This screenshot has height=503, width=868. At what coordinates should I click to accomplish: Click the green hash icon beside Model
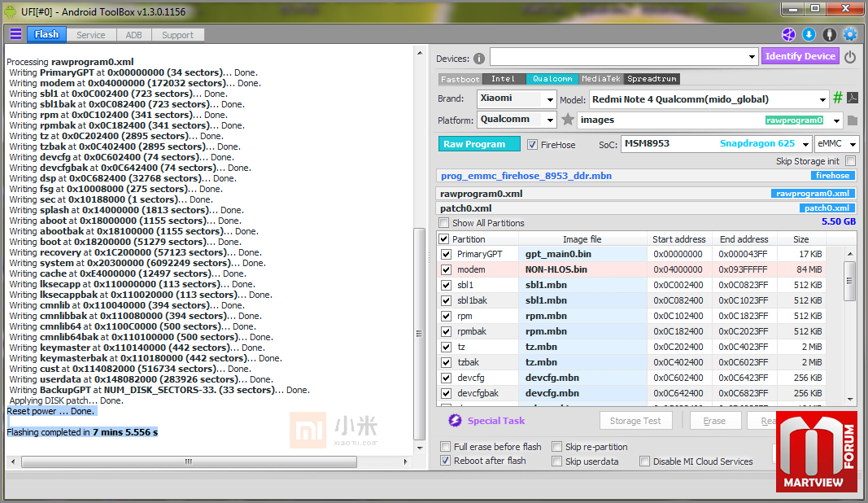(837, 98)
